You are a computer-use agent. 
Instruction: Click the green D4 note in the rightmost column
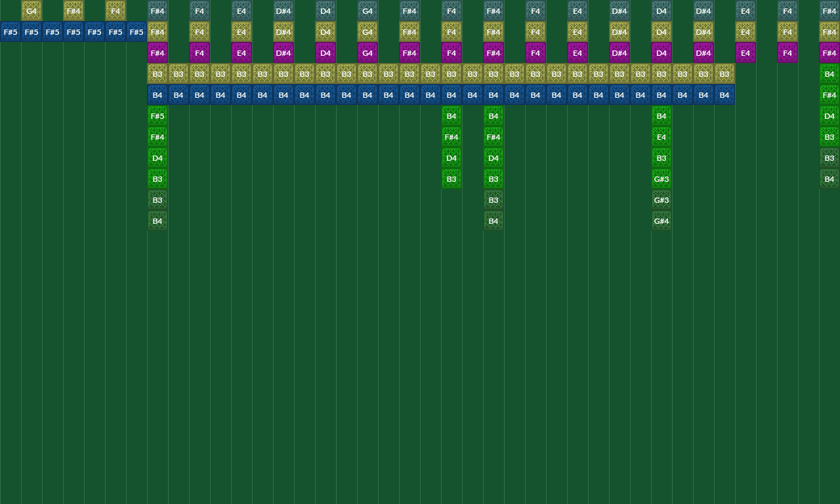point(829,115)
